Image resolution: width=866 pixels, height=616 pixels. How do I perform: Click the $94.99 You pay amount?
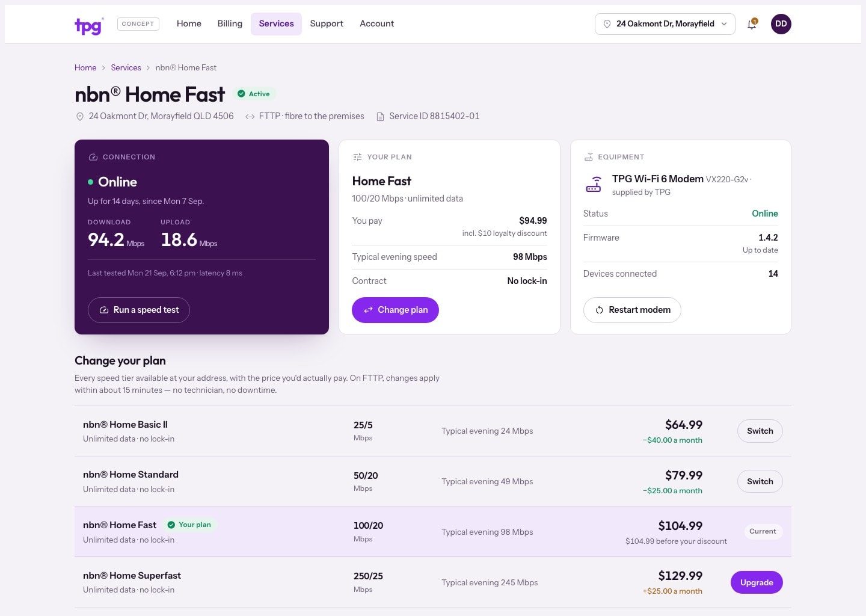533,221
